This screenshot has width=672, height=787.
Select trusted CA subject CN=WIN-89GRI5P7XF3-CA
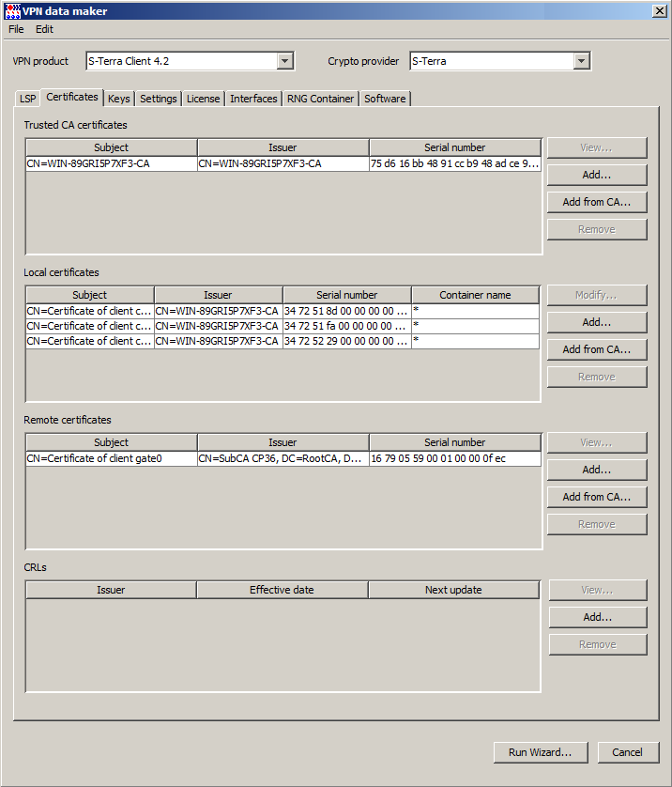(112, 163)
